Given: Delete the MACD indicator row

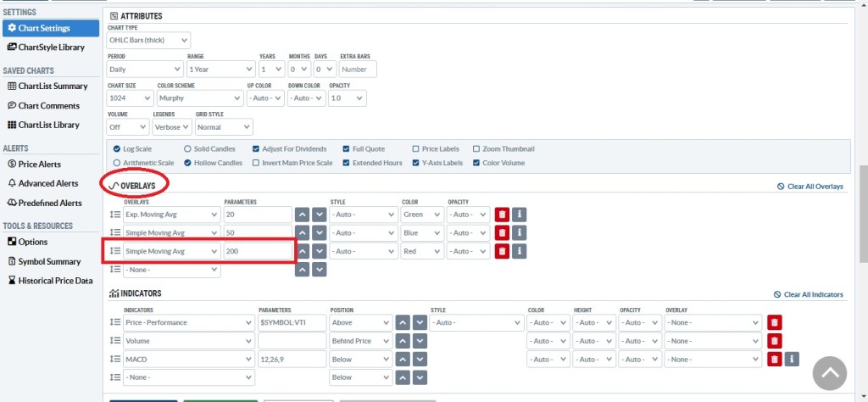Looking at the screenshot, I should click(x=774, y=359).
